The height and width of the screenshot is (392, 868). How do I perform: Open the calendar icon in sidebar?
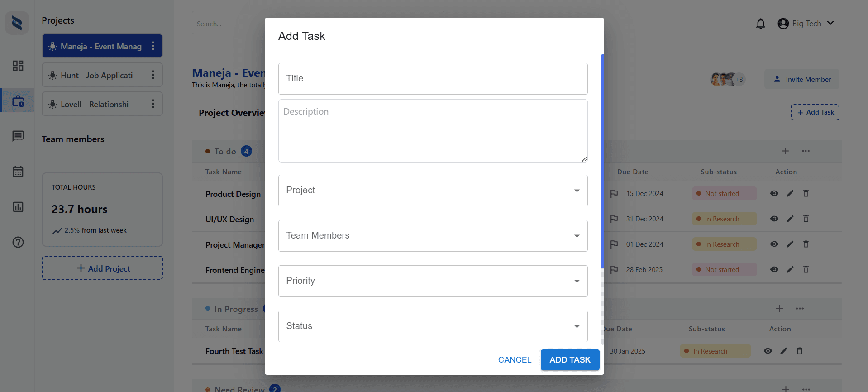(x=18, y=172)
